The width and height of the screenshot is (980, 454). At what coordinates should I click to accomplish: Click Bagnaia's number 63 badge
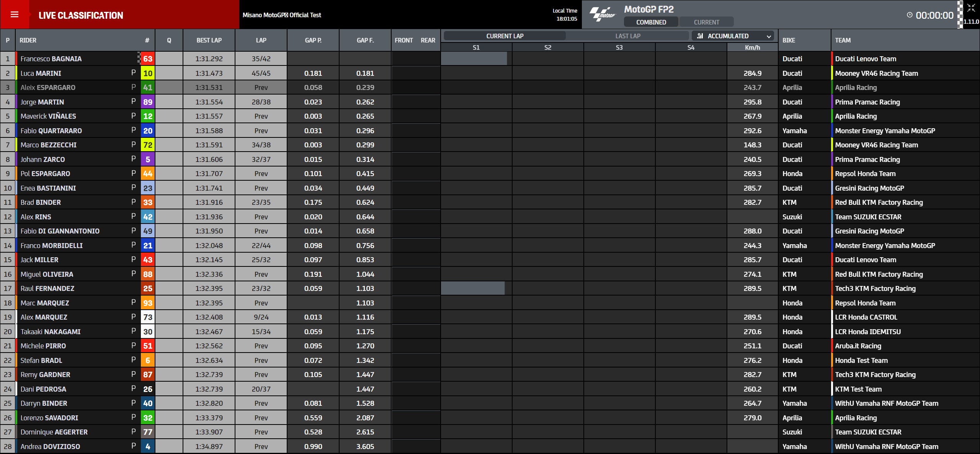tap(148, 59)
